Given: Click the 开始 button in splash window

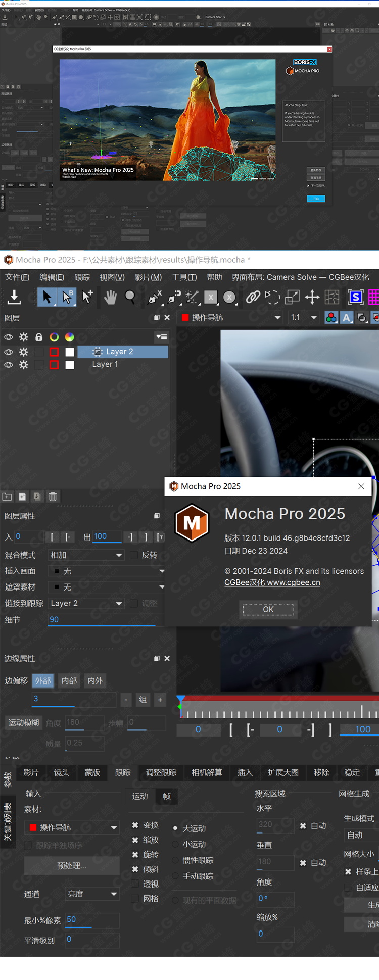Looking at the screenshot, I should tap(316, 199).
